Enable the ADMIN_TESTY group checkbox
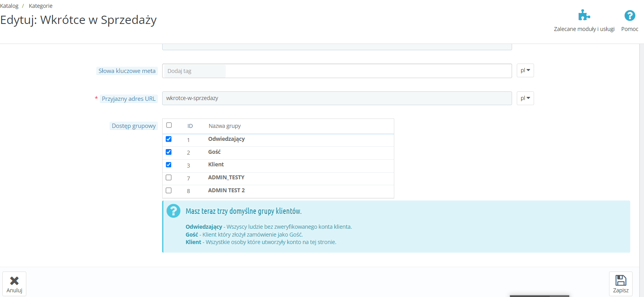The height and width of the screenshot is (297, 644). 168,177
